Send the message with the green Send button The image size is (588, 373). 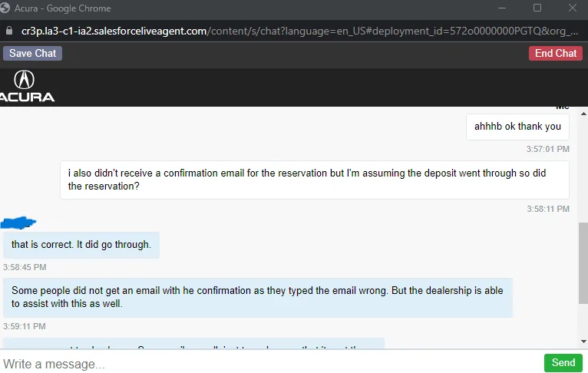563,363
